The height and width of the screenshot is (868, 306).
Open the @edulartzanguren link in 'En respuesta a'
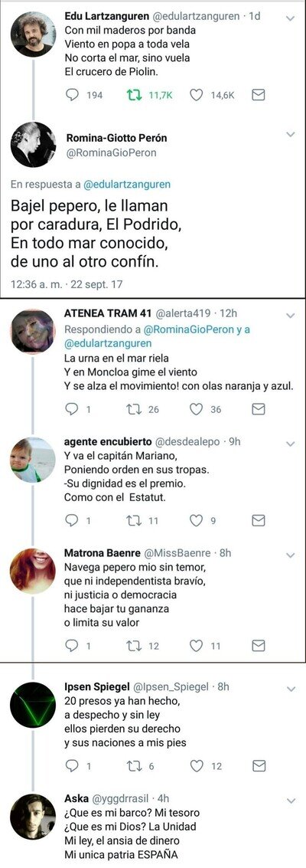pos(129,185)
